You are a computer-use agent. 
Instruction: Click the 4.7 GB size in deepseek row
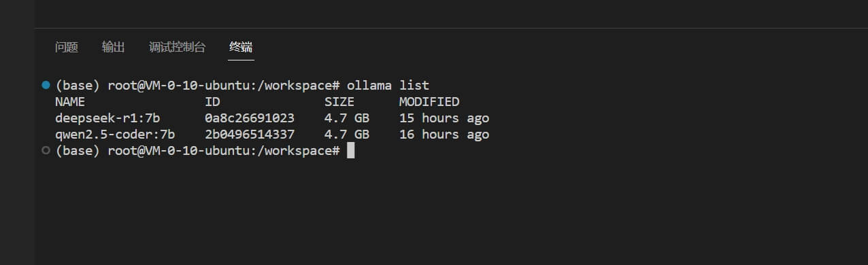(347, 118)
